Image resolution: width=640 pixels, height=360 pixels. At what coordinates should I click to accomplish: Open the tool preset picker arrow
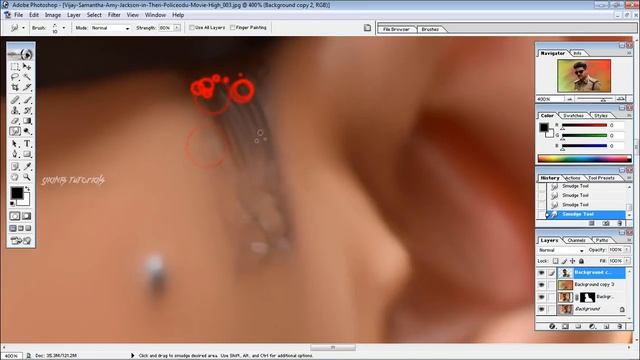click(23, 28)
